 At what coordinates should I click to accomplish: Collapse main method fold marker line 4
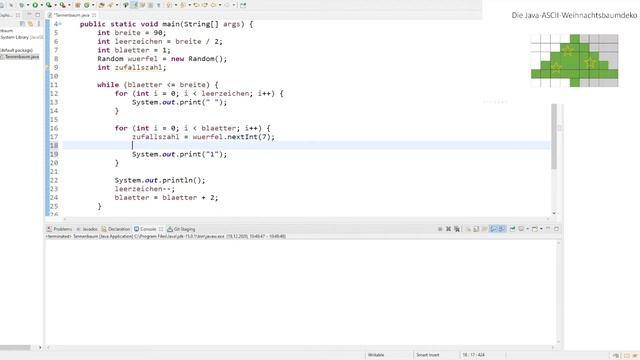tap(60, 24)
